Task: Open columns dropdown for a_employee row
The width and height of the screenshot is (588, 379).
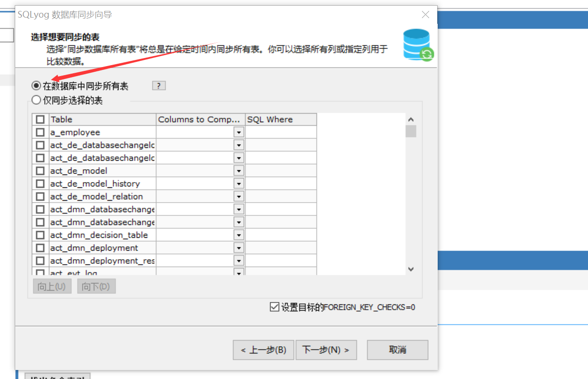Action: coord(239,132)
